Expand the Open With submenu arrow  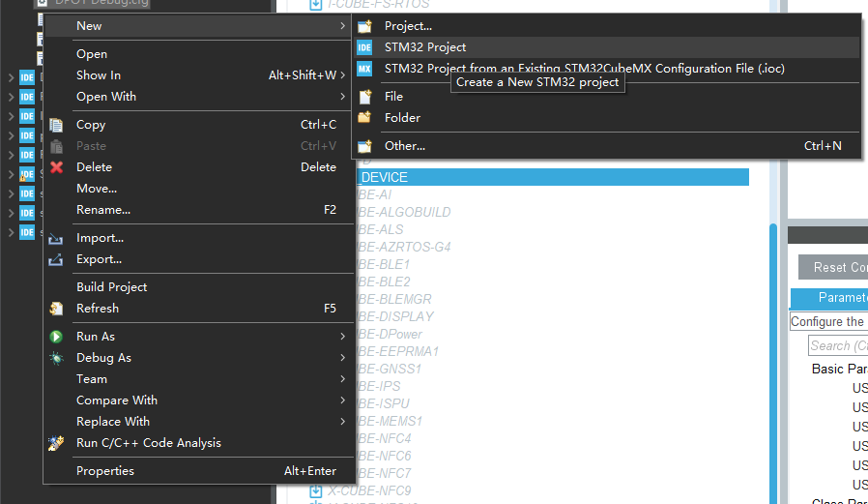click(342, 97)
